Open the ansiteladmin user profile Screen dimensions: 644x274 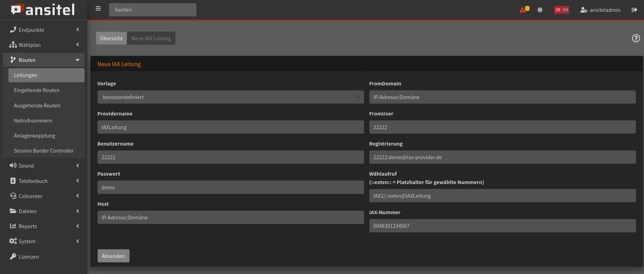600,10
